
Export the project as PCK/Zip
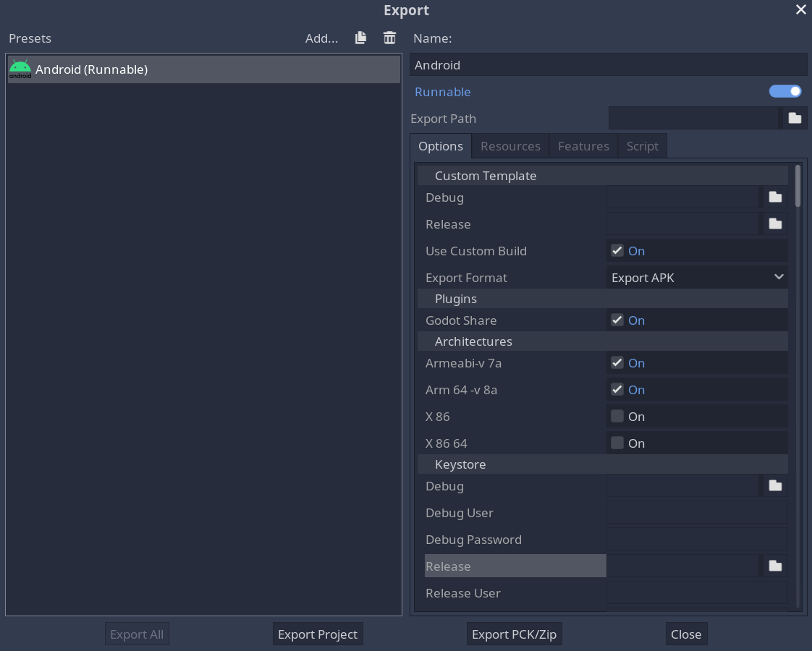tap(514, 634)
